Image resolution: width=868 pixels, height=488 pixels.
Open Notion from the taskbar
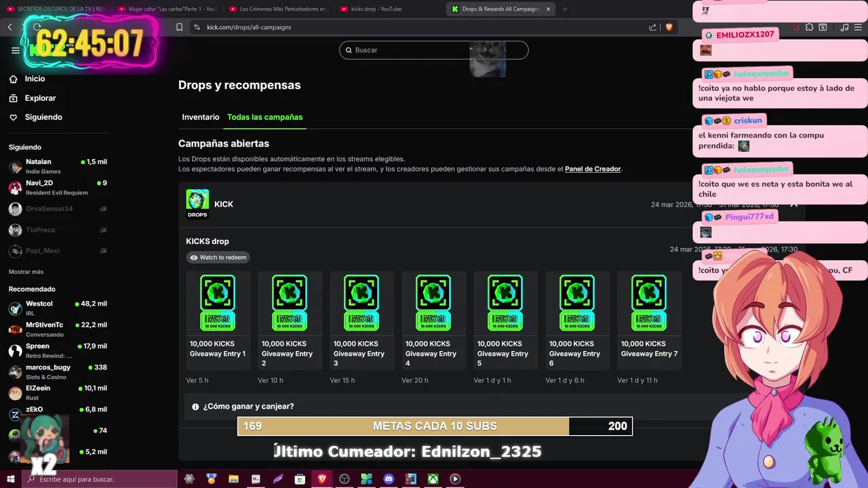coord(256,479)
